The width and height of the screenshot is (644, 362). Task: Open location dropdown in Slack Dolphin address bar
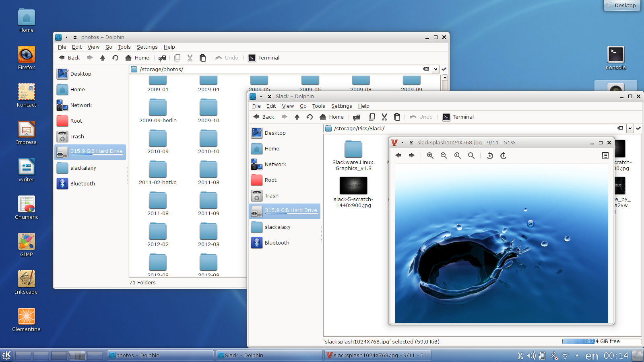[630, 128]
